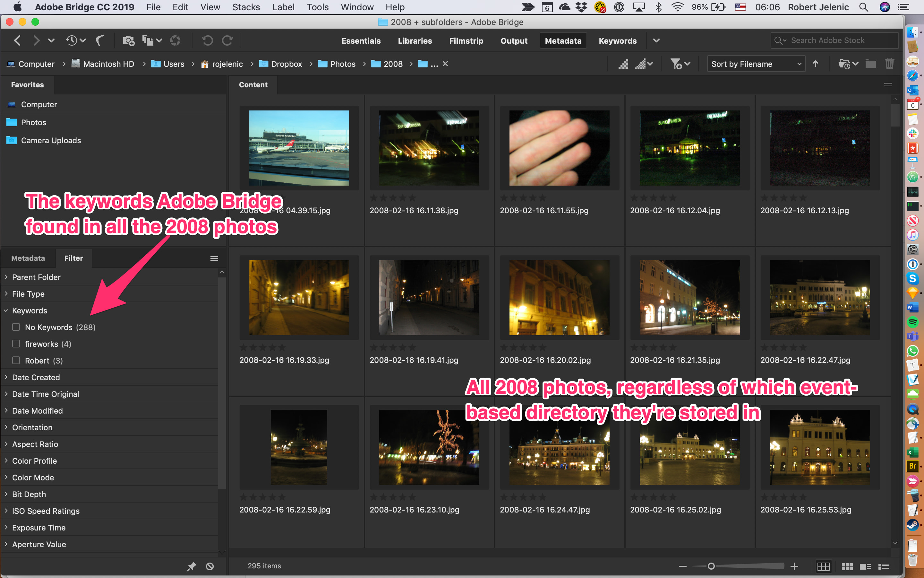The image size is (924, 578).
Task: Click the thumbnail size slider
Action: (x=711, y=566)
